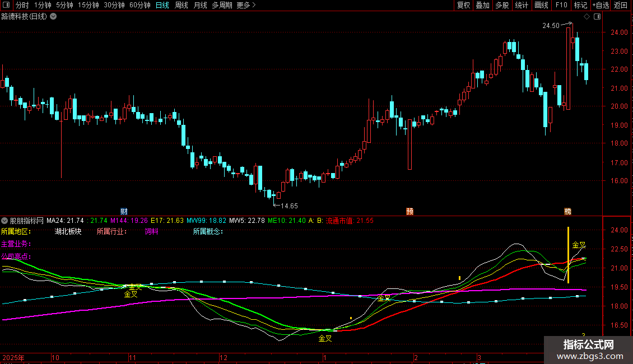Open the 路德科技(日线) dropdown arrow
The width and height of the screenshot is (633, 364).
click(x=53, y=17)
